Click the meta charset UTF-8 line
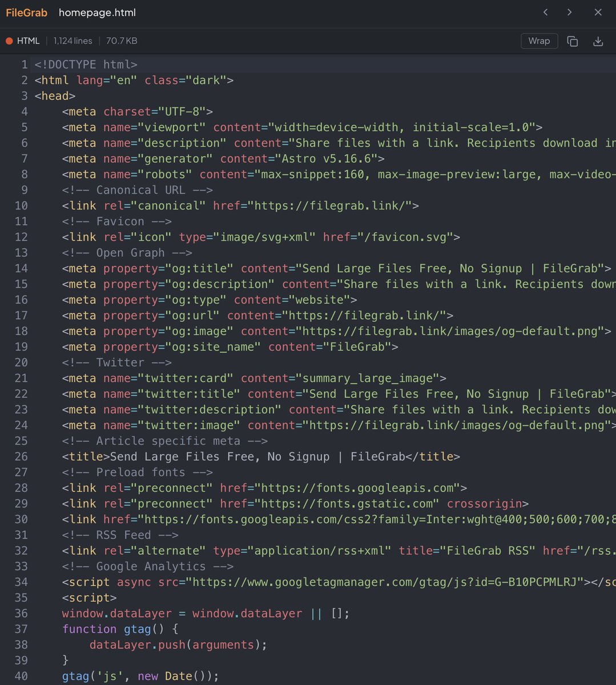 pyautogui.click(x=137, y=112)
